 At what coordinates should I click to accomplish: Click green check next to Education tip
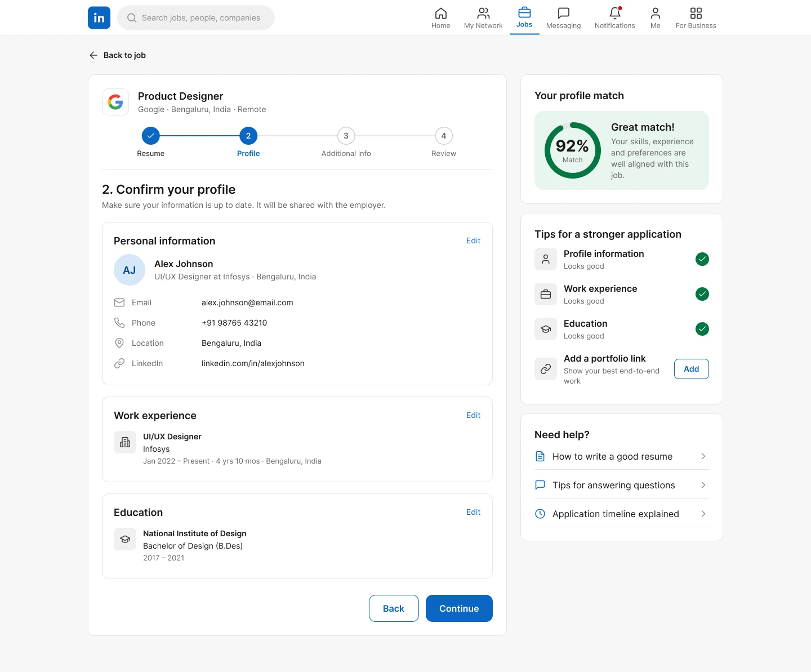tap(702, 329)
